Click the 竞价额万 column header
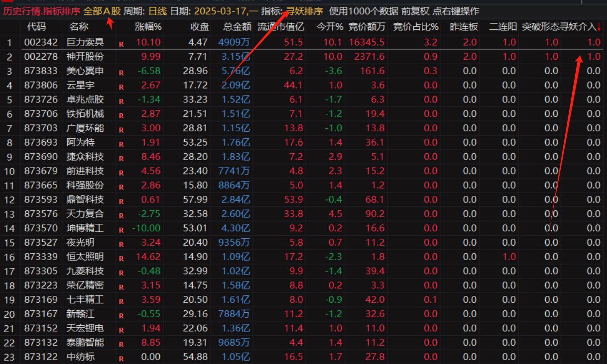607x364 pixels. tap(367, 27)
